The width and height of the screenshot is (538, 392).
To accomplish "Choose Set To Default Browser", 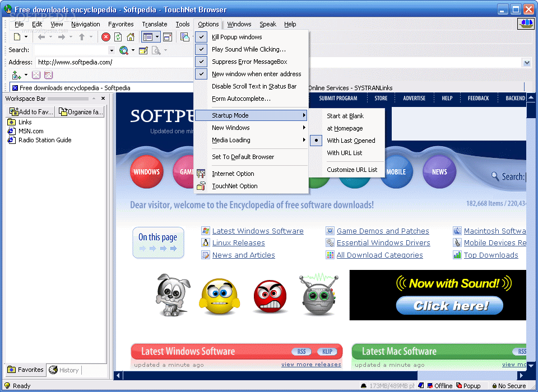I will [x=252, y=157].
